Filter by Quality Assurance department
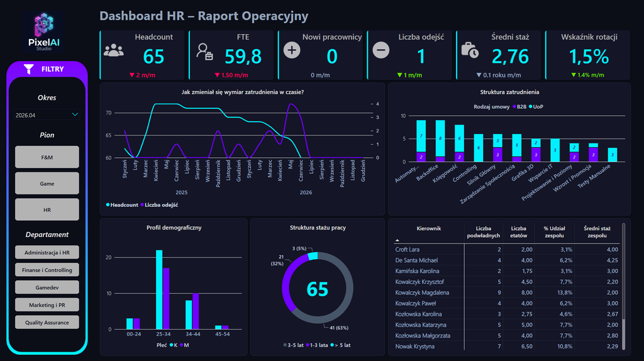This screenshot has height=361, width=644. (47, 323)
